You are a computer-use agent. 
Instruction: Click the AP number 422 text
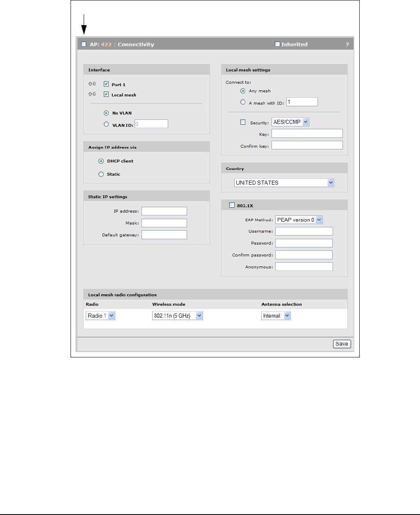[x=106, y=44]
